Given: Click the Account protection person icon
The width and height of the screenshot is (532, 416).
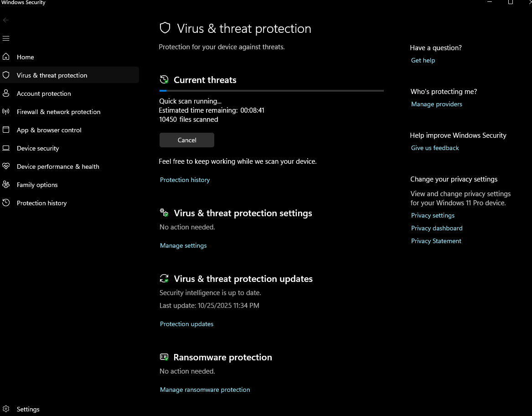Looking at the screenshot, I should [6, 94].
